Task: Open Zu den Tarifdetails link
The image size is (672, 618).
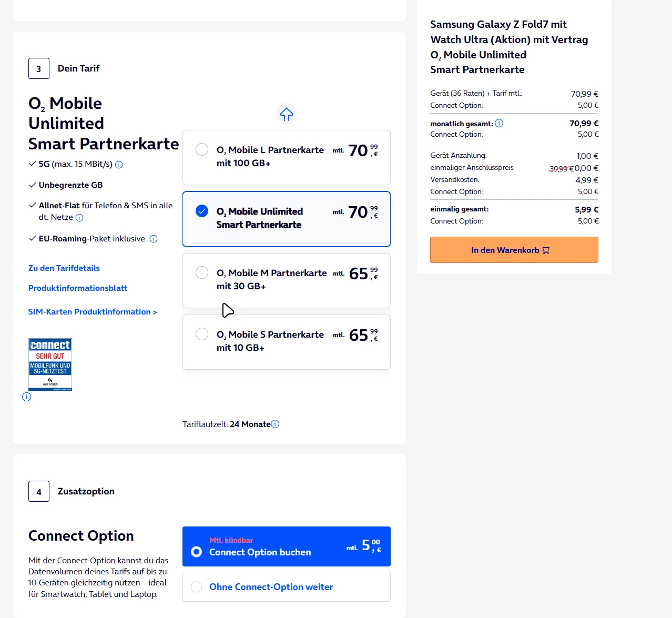Action: coord(64,268)
